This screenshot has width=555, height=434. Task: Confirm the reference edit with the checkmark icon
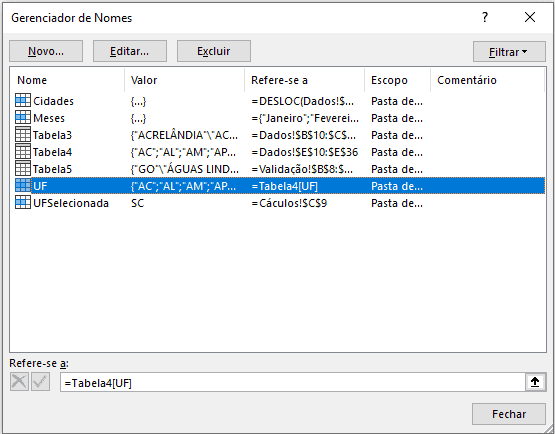coord(40,382)
